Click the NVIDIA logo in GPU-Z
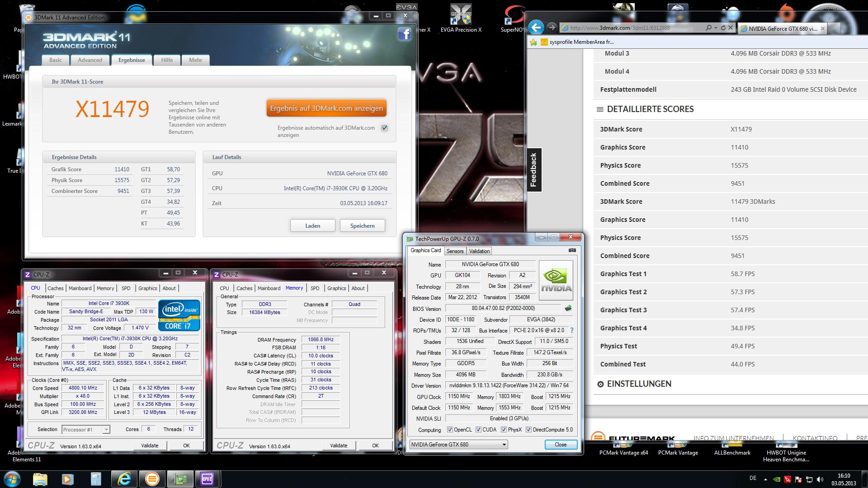Screen dimensions: 868x488 [556, 280]
